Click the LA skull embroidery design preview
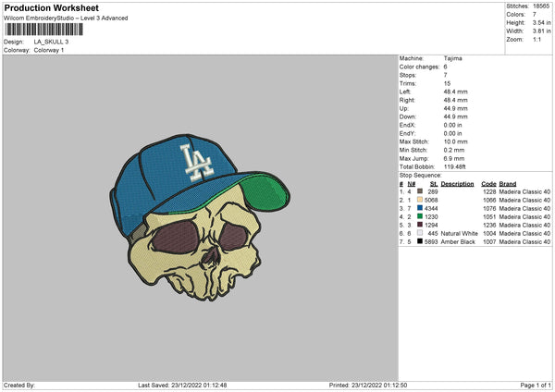555x392 pixels. click(200, 217)
